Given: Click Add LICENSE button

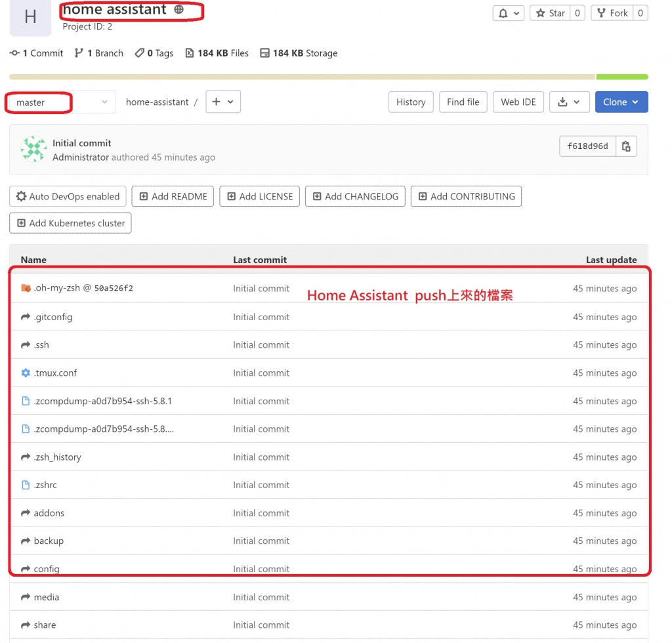Looking at the screenshot, I should pos(260,196).
